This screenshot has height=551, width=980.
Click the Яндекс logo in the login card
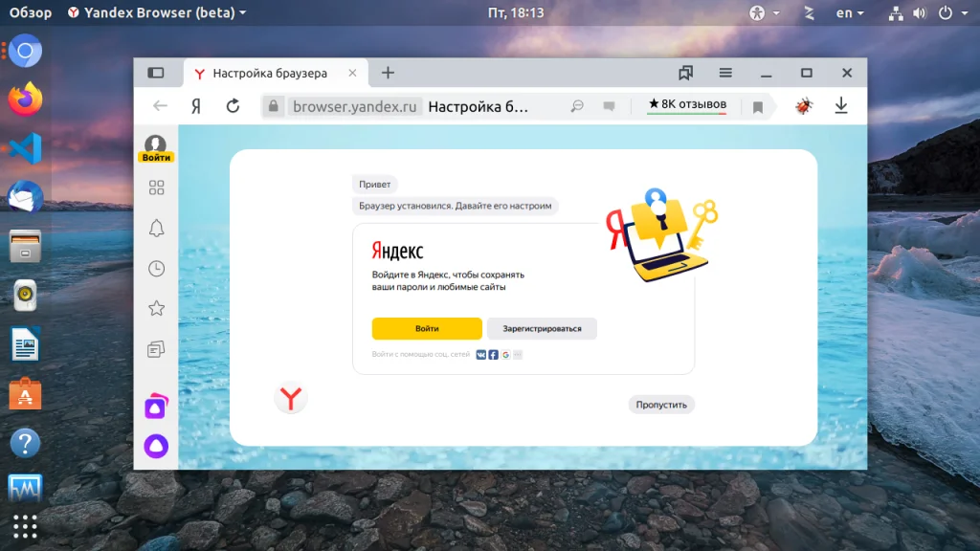click(x=397, y=252)
